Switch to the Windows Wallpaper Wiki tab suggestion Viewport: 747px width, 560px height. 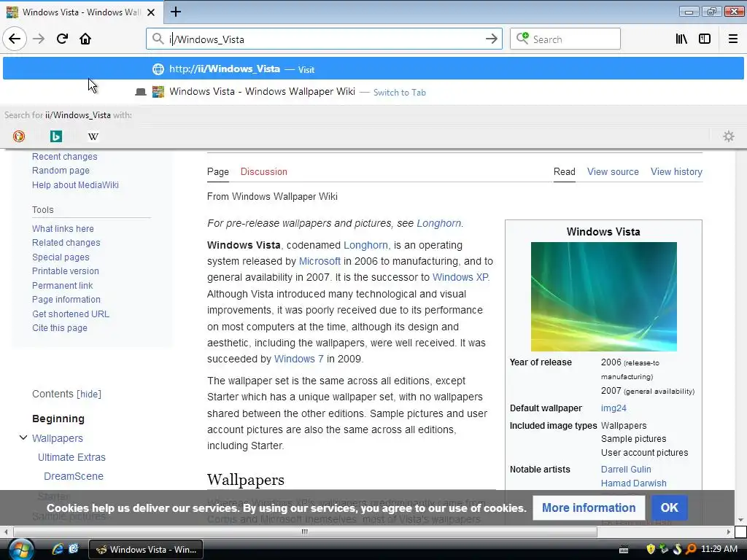(373, 92)
